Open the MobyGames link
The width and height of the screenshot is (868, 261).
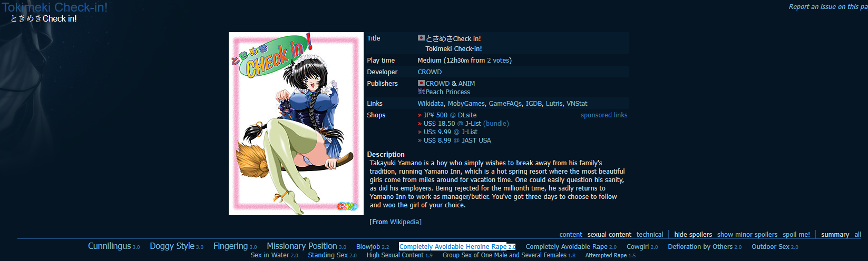[x=466, y=104]
